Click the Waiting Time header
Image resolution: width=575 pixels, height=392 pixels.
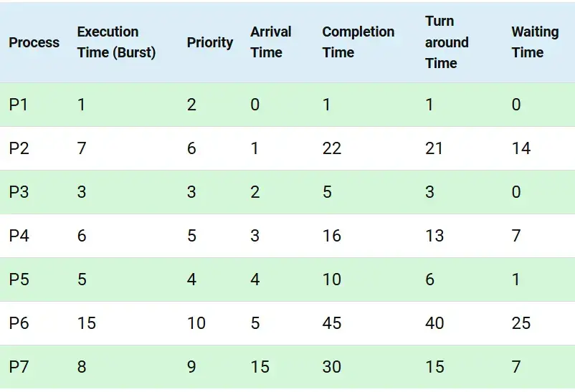pyautogui.click(x=535, y=42)
